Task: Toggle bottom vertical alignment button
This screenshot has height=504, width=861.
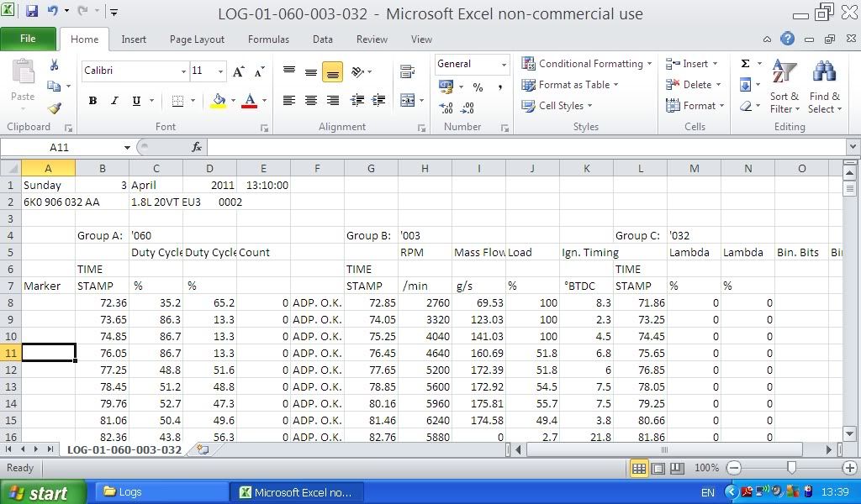Action: click(x=332, y=73)
